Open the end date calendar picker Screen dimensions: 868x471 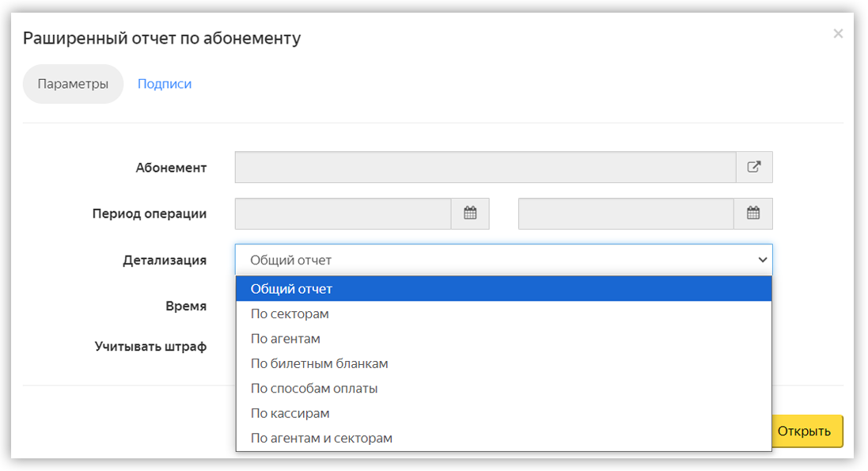coord(752,214)
